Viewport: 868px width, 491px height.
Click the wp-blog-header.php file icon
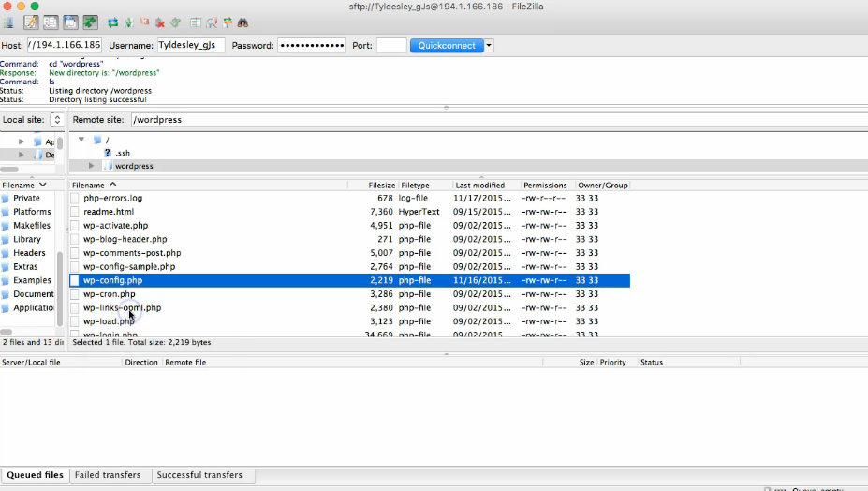[75, 239]
